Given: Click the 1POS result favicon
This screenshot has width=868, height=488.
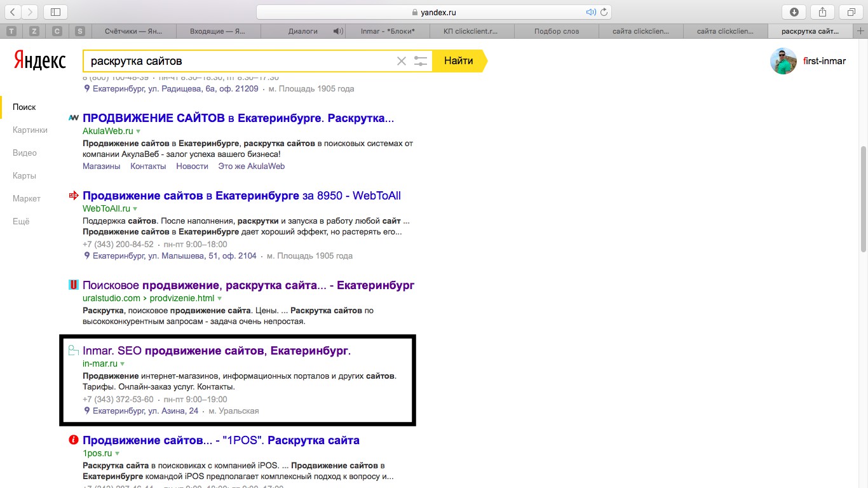Looking at the screenshot, I should click(74, 440).
